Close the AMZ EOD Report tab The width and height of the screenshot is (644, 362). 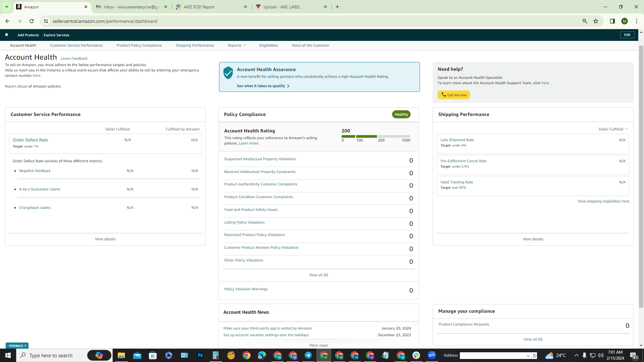[245, 7]
